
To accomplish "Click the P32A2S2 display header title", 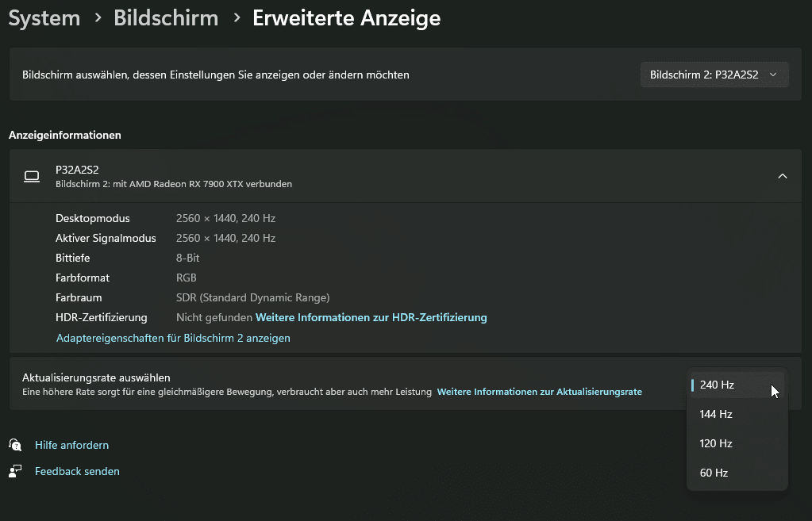I will [x=77, y=170].
